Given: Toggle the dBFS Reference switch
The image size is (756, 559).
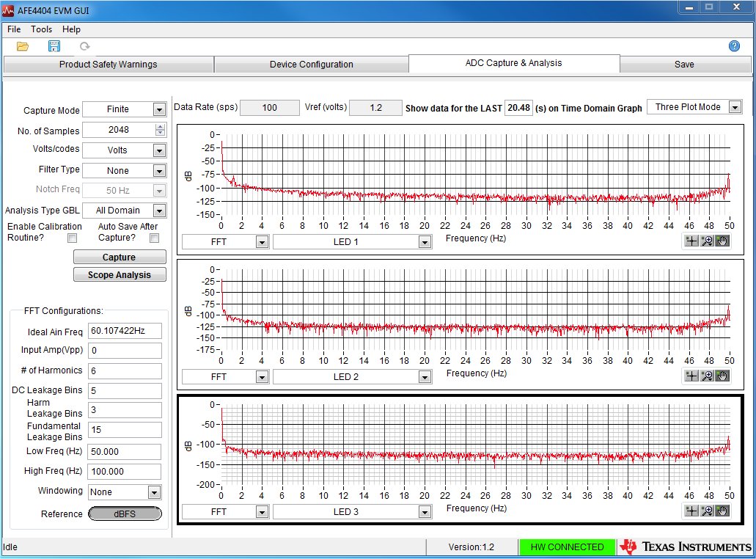Looking at the screenshot, I should point(125,514).
